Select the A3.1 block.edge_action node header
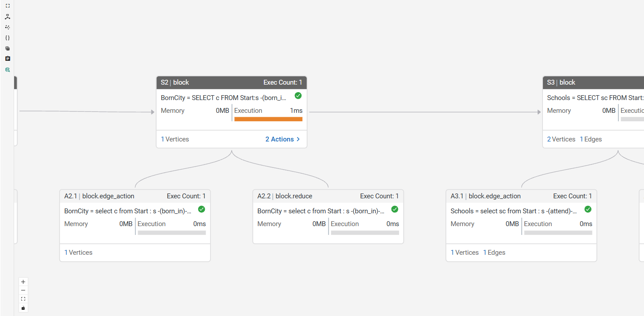The width and height of the screenshot is (644, 316). 521,196
